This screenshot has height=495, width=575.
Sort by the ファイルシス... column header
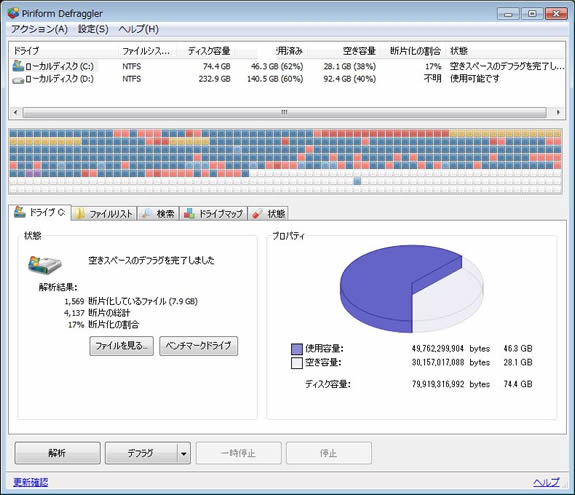[147, 51]
